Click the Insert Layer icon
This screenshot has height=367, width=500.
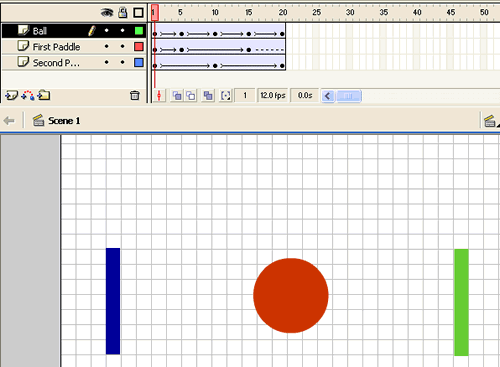point(11,96)
